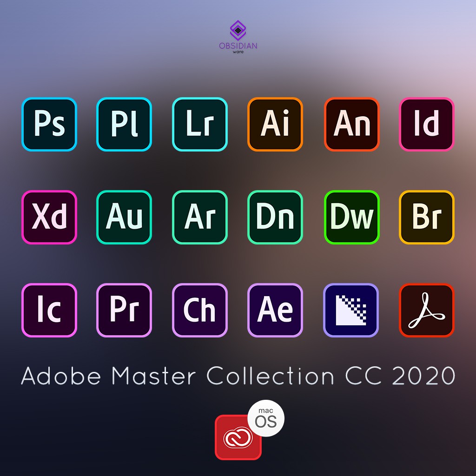This screenshot has width=476, height=476.
Task: Select the Lightroom Lr icon
Action: click(x=200, y=124)
